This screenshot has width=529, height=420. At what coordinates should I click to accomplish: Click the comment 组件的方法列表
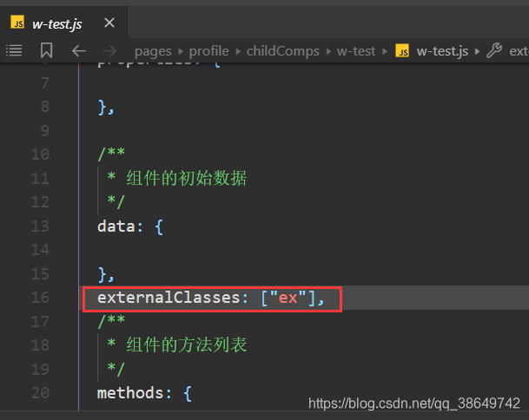tap(187, 345)
